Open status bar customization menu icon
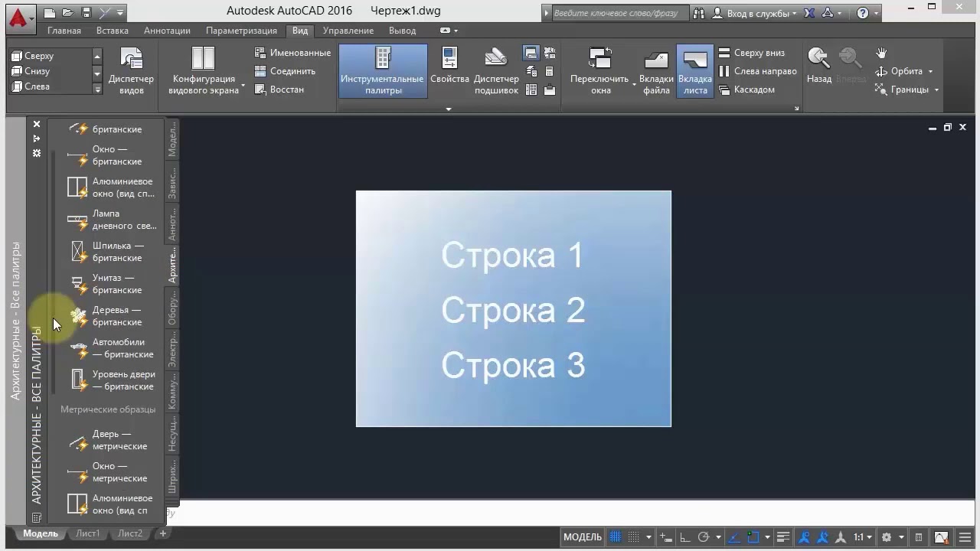Screen dimensions: 980x551 pos(963,537)
